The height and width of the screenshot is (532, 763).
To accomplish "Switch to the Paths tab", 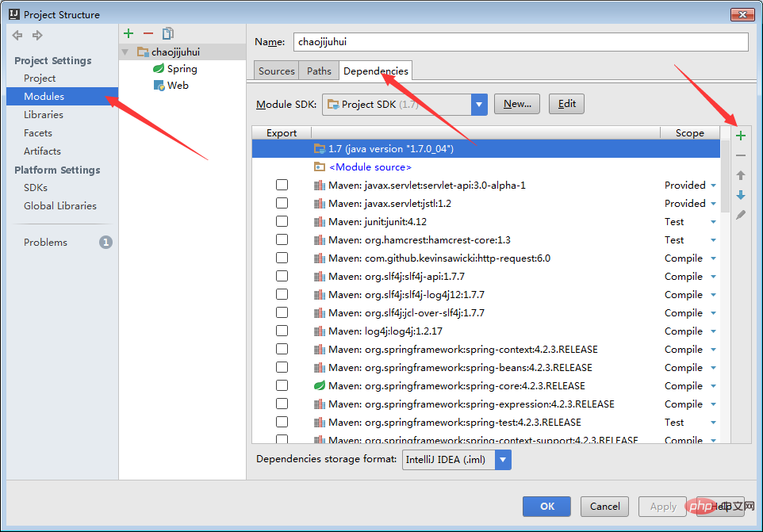I will (x=319, y=71).
